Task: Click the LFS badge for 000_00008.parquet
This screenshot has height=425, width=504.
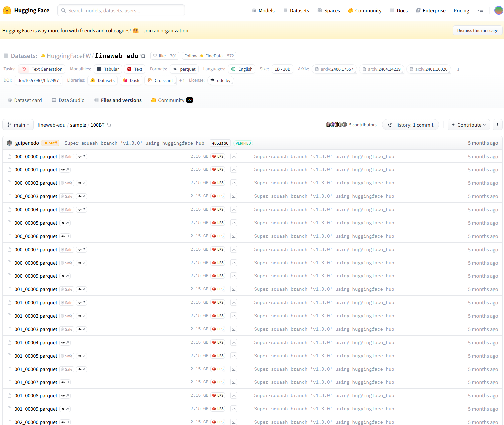Action: click(x=218, y=263)
